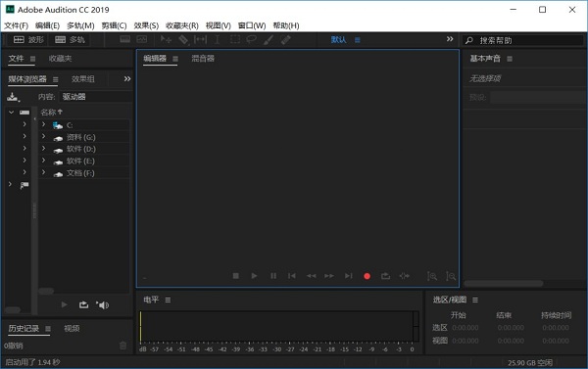Toggle Skip Selection in the transport

pyautogui.click(x=404, y=276)
